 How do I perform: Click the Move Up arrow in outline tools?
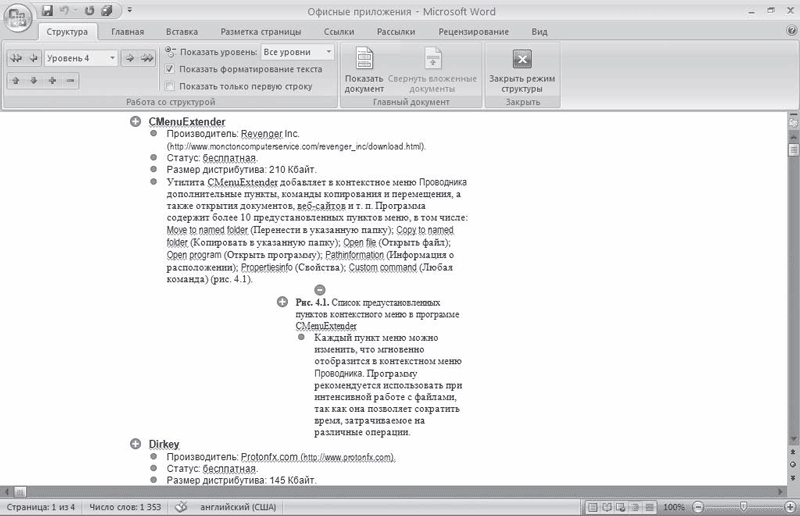click(16, 81)
